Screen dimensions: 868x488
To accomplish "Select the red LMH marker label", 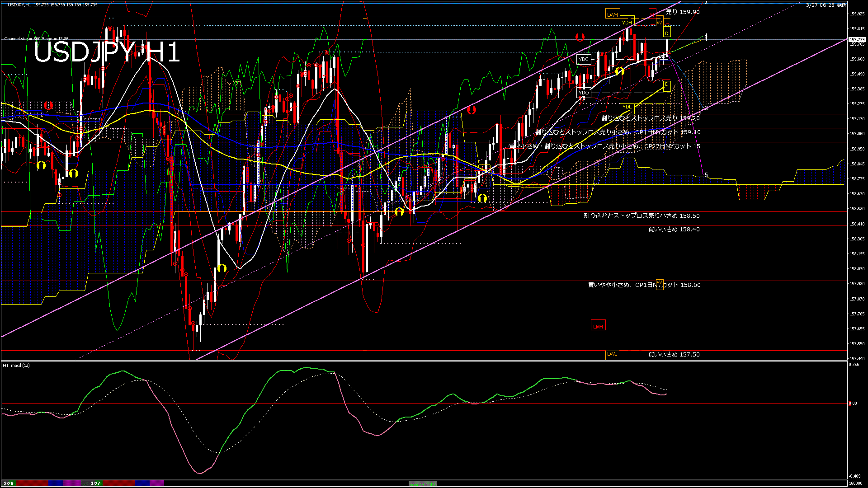I will (x=598, y=325).
